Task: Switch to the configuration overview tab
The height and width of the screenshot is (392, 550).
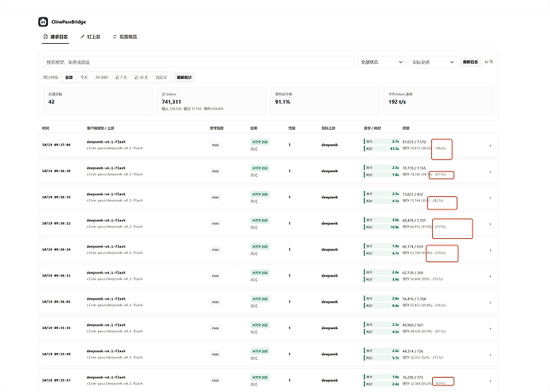Action: pos(125,37)
